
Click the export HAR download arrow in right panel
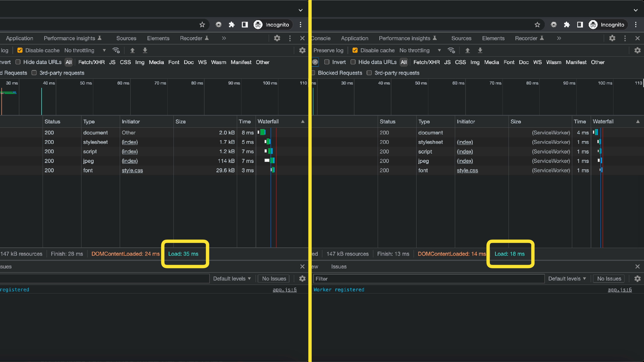coord(480,50)
